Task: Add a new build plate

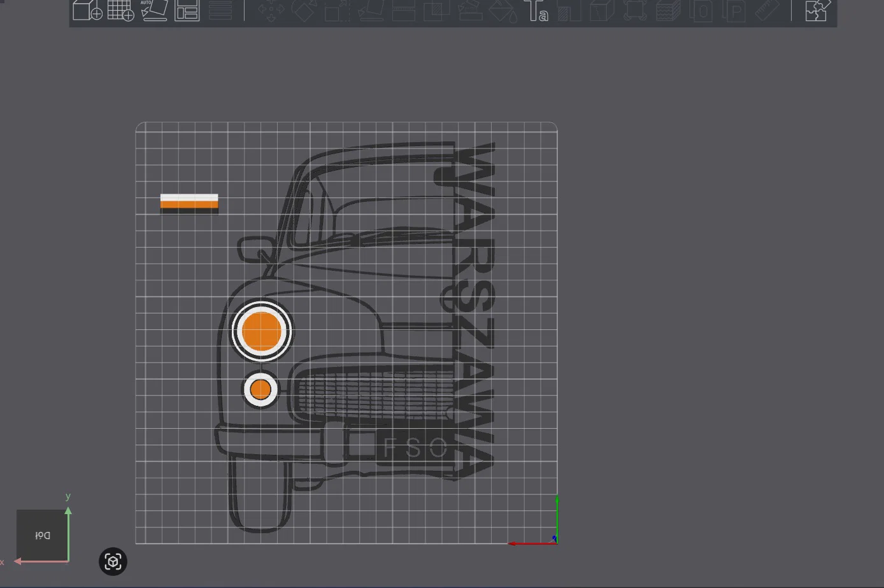Action: pyautogui.click(x=120, y=10)
